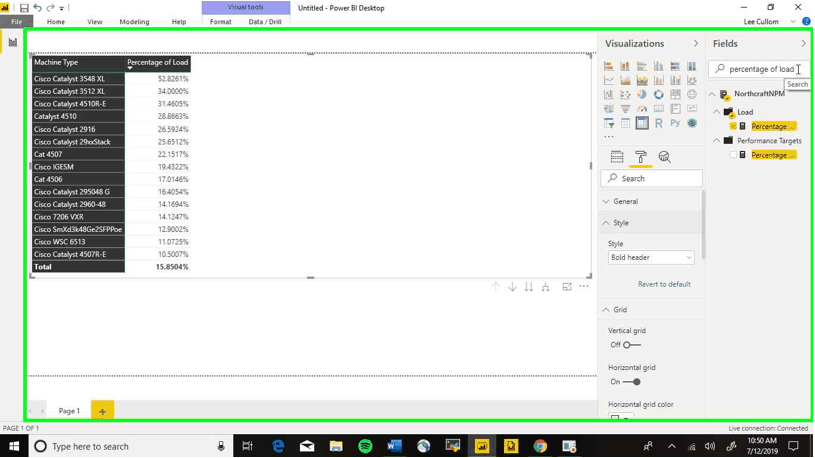This screenshot has width=815, height=458.
Task: Open the File menu
Action: (x=17, y=22)
